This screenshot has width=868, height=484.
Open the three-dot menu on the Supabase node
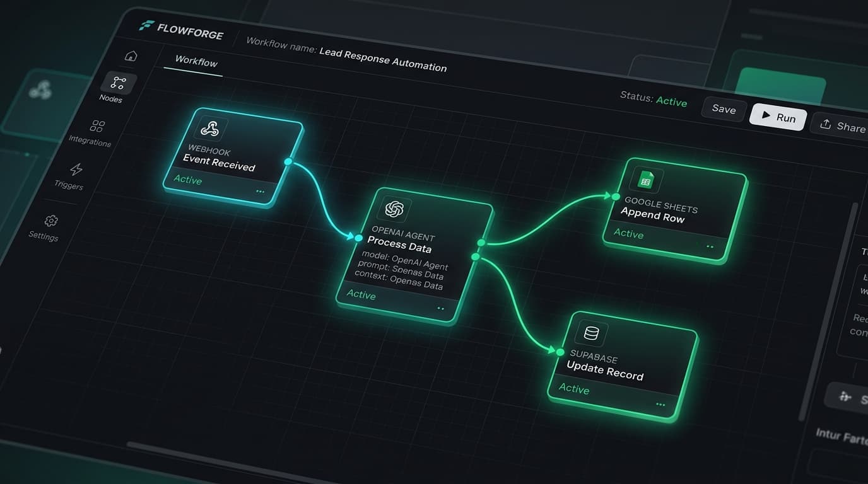click(660, 405)
